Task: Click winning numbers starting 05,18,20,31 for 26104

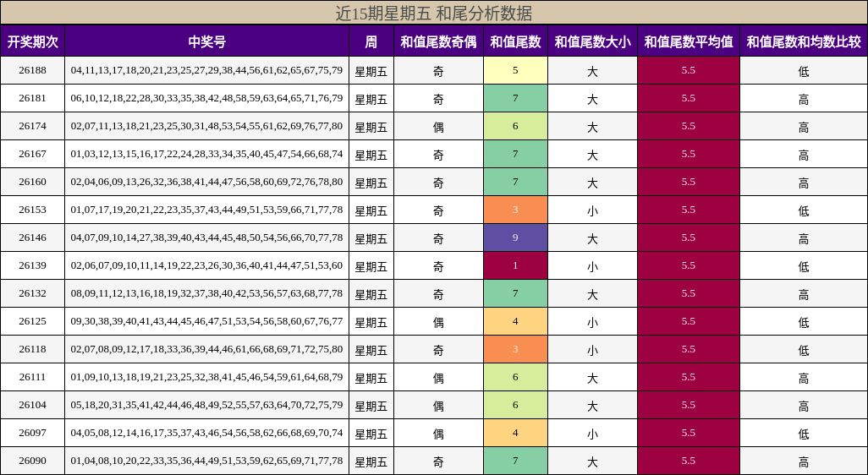Action: pyautogui.click(x=207, y=405)
